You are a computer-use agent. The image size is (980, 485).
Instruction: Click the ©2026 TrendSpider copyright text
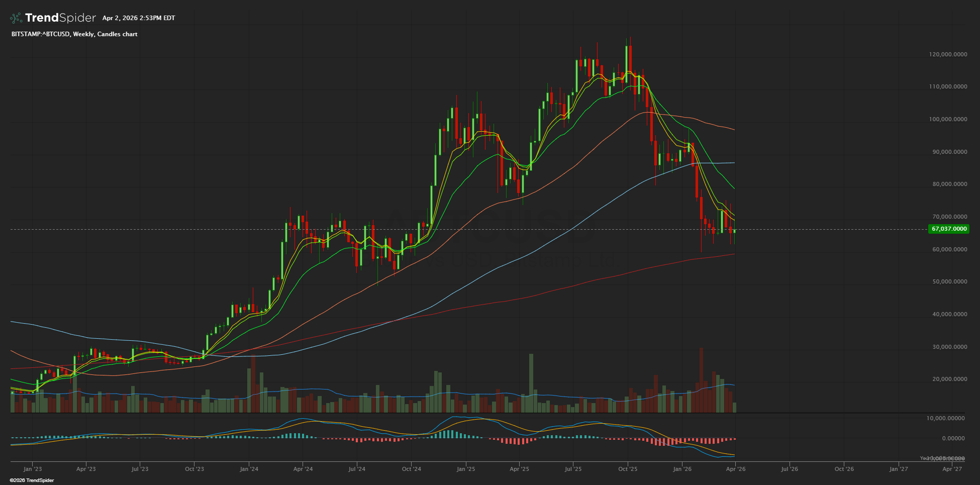pyautogui.click(x=32, y=480)
